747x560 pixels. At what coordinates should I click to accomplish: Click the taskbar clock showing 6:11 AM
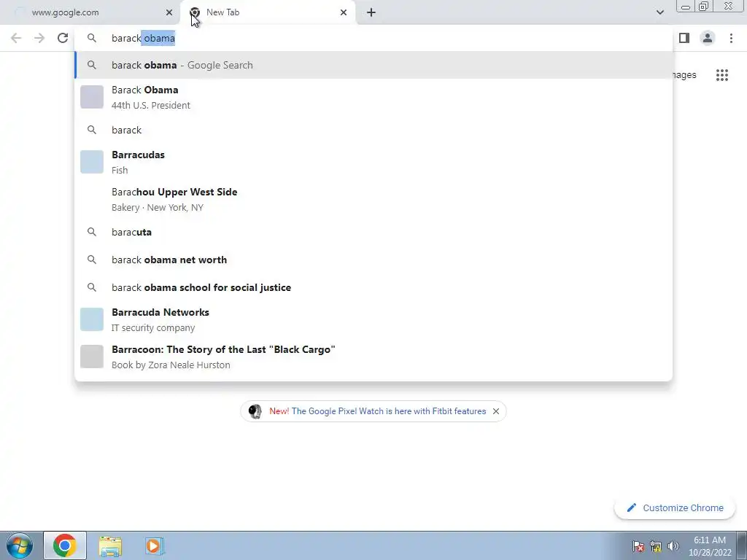point(709,546)
